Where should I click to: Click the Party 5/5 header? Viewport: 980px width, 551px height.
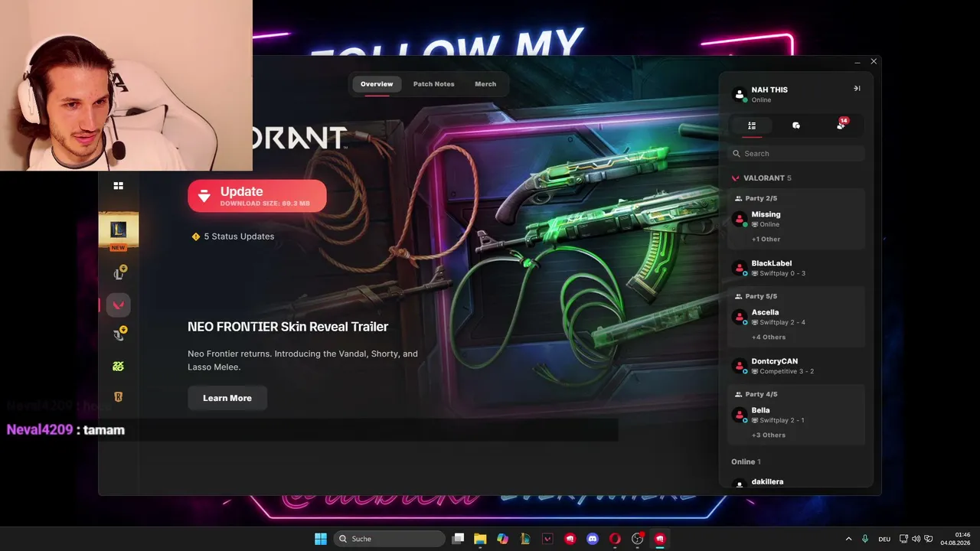pyautogui.click(x=756, y=296)
